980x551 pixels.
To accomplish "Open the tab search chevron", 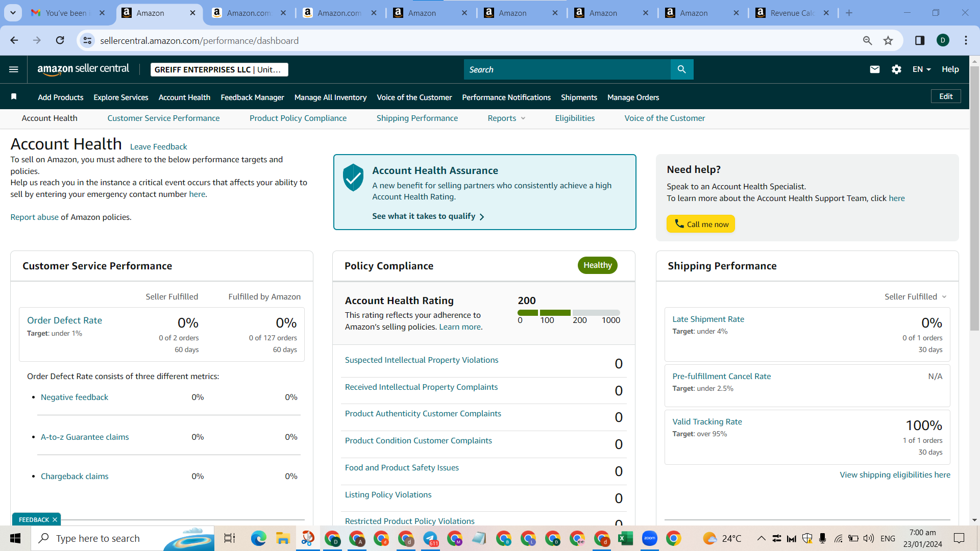I will coord(13,13).
